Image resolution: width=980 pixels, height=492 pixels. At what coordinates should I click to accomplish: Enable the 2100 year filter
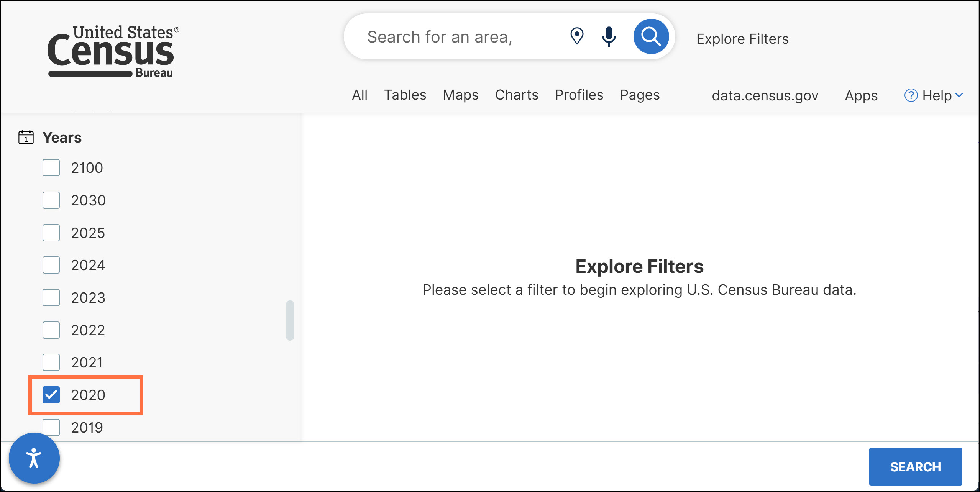[x=51, y=168]
